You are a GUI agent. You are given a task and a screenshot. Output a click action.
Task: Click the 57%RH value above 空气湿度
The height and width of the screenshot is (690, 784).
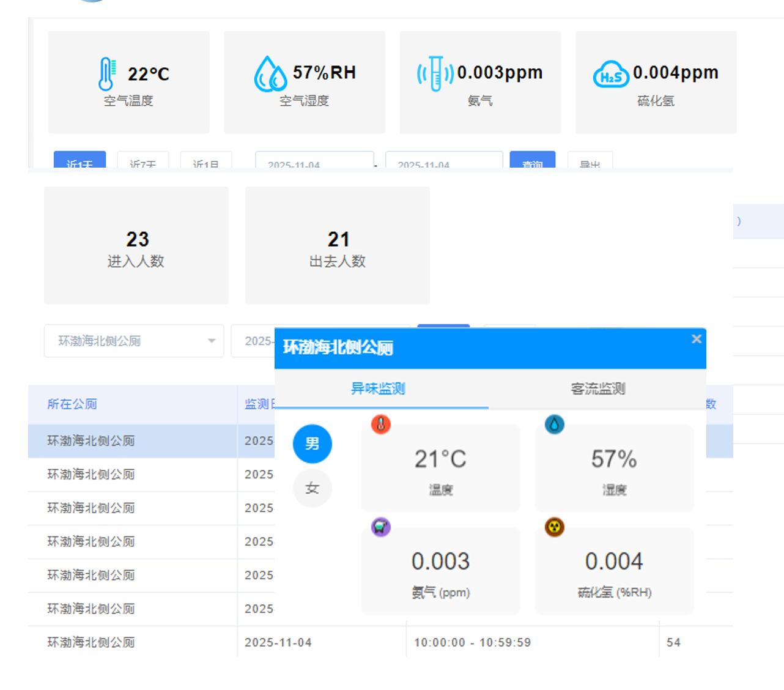(x=324, y=72)
